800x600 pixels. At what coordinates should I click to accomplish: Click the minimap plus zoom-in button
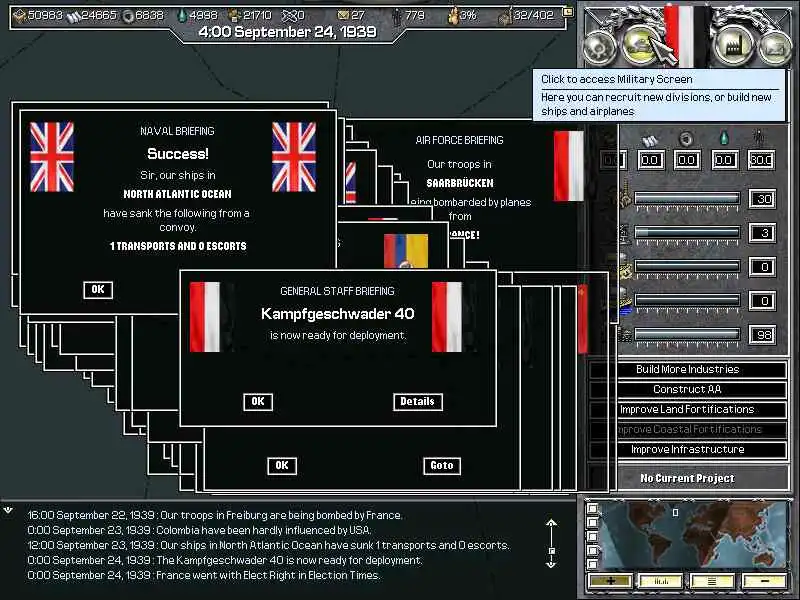611,581
